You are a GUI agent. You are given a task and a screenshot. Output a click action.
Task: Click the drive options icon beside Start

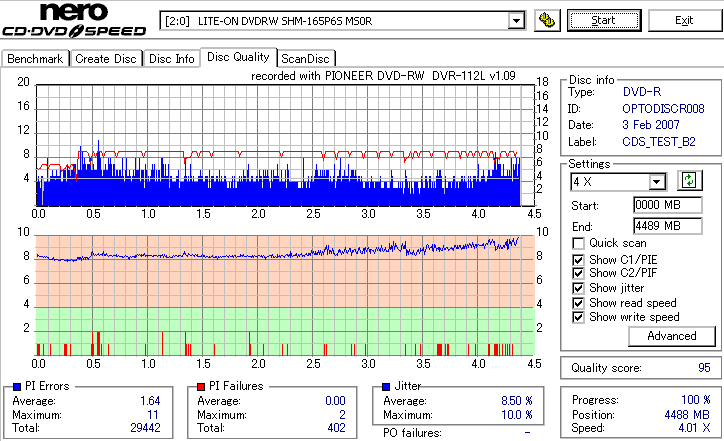click(547, 21)
